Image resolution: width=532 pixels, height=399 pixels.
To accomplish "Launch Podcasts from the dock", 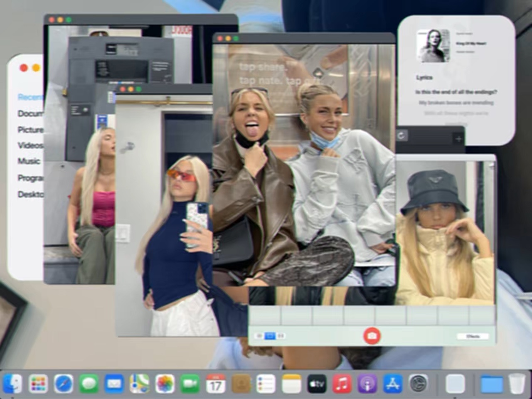I will click(x=367, y=384).
